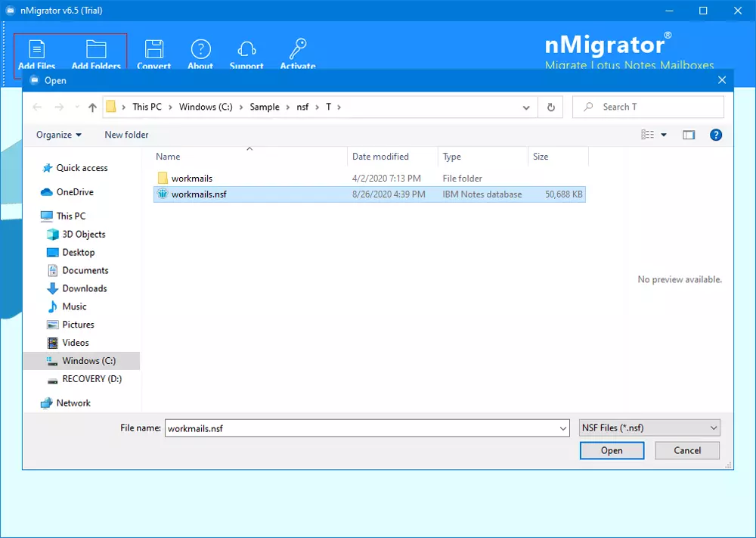Click the Search T input box
The width and height of the screenshot is (756, 538).
[x=648, y=107]
